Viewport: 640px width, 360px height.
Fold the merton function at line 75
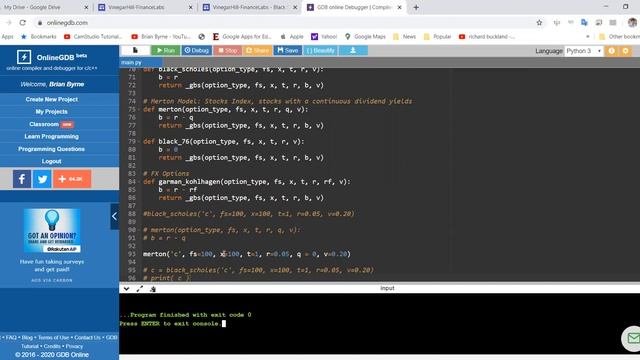pos(138,109)
